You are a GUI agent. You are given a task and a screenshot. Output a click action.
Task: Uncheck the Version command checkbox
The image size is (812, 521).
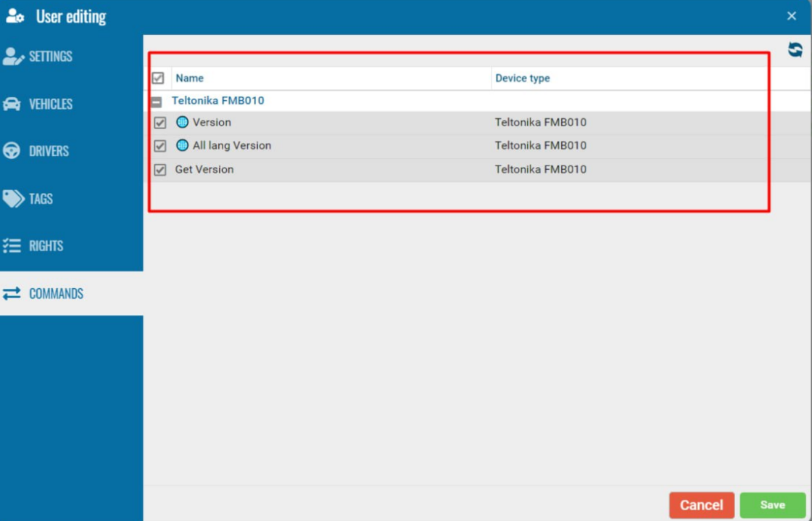(x=160, y=123)
